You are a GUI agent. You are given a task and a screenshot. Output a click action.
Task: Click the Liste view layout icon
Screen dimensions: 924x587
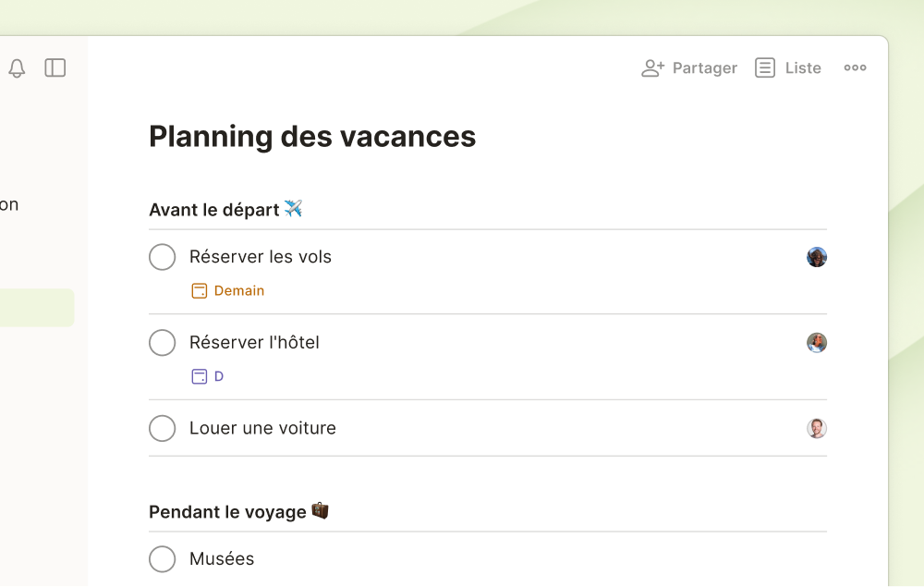pos(765,67)
